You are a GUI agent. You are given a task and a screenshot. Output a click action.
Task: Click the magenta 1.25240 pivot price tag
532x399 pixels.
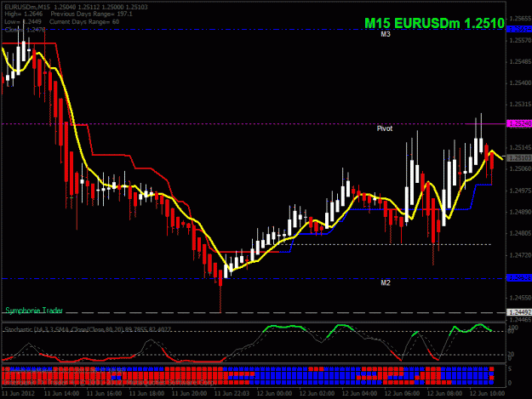519,123
